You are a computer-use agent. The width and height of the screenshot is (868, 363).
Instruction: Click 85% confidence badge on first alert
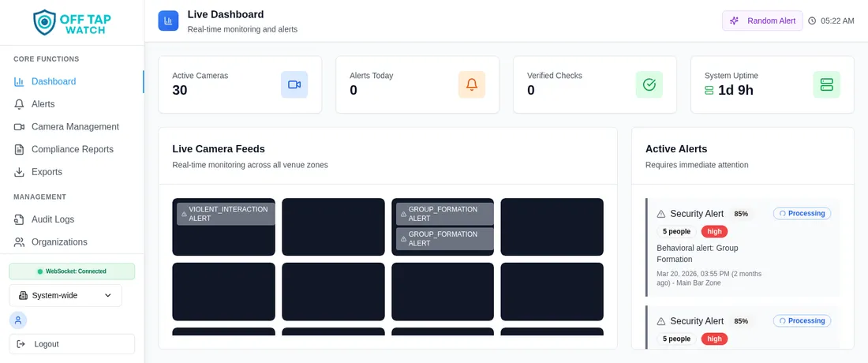[x=741, y=214]
